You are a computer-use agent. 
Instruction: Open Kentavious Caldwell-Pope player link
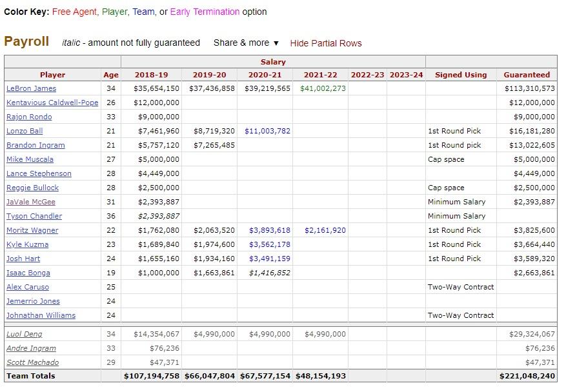coord(52,103)
